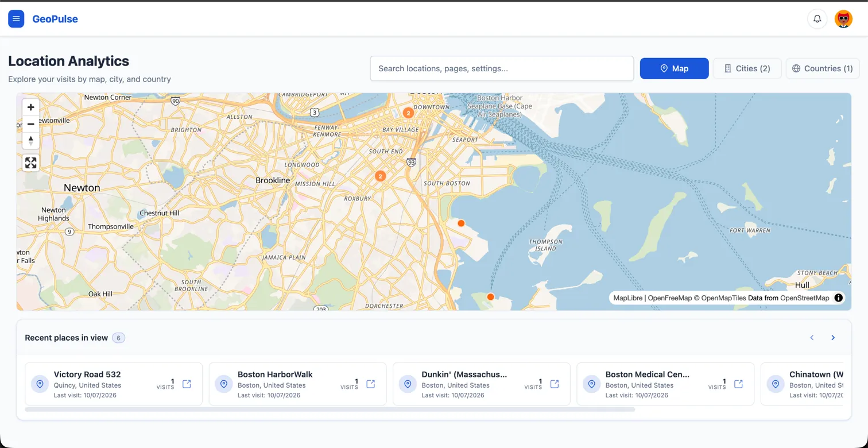This screenshot has width=868, height=448.
Task: Open the notifications bell
Action: (817, 19)
